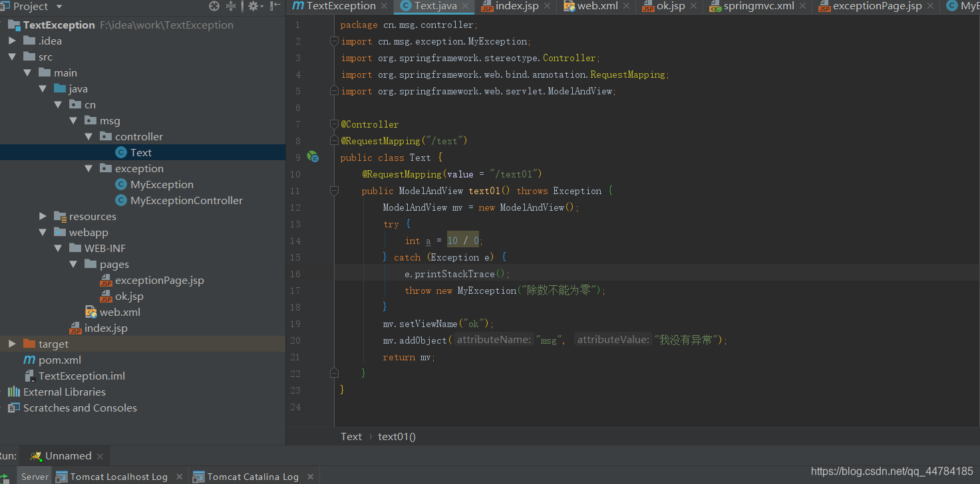Image resolution: width=980 pixels, height=484 pixels.
Task: Click the MyException import on line 2
Action: click(498, 41)
